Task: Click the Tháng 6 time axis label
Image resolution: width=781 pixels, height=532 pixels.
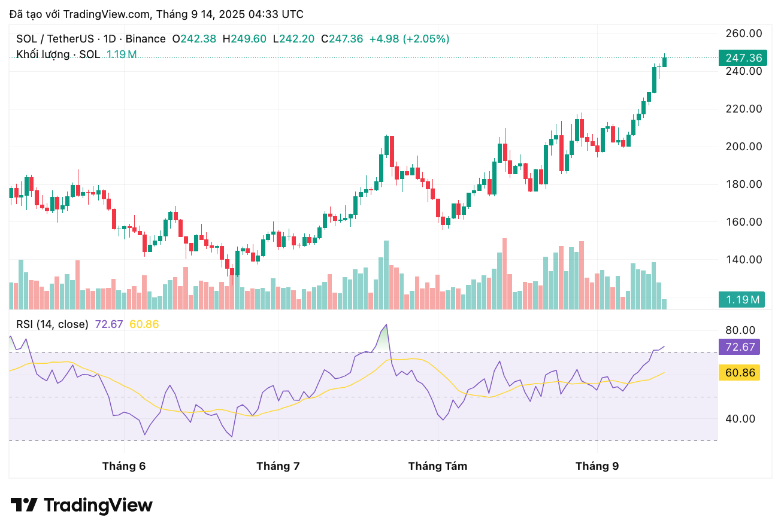Action: (124, 466)
